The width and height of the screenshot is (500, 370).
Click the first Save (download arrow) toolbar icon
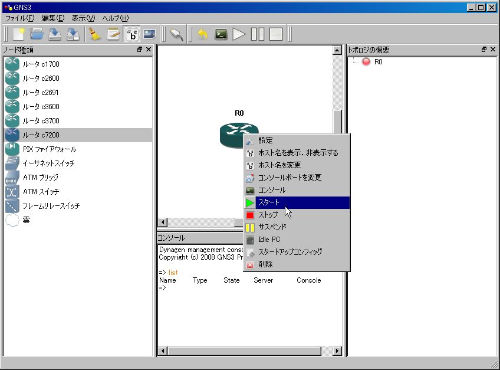click(55, 34)
